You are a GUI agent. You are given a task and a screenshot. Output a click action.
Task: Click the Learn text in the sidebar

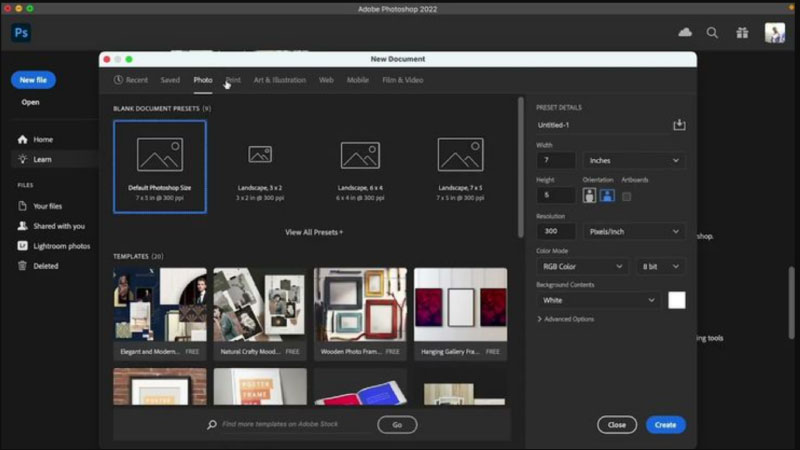tap(42, 159)
